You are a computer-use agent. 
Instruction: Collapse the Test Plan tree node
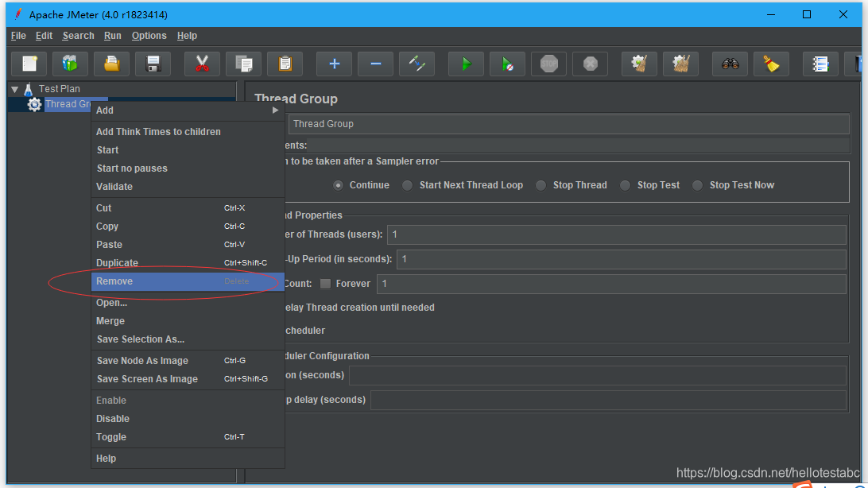click(15, 89)
